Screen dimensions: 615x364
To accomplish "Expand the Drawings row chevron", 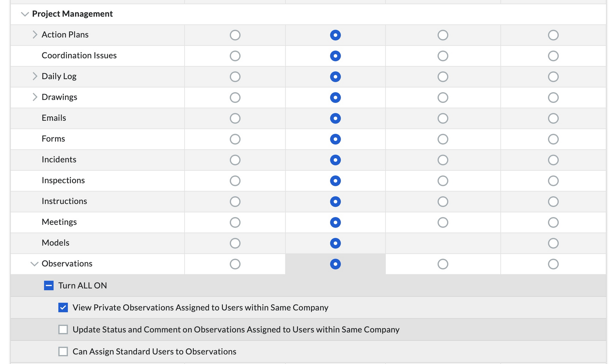I will pos(35,97).
